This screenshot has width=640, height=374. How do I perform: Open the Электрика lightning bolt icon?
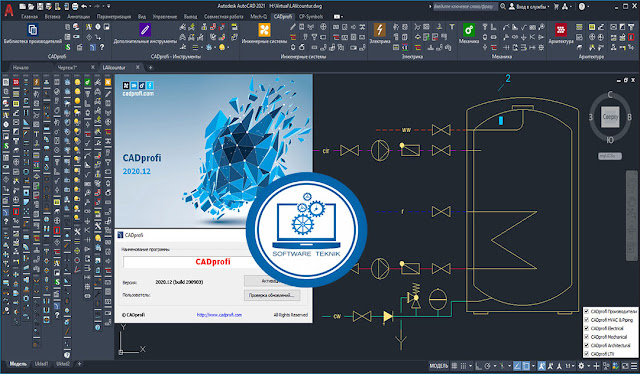[x=380, y=30]
